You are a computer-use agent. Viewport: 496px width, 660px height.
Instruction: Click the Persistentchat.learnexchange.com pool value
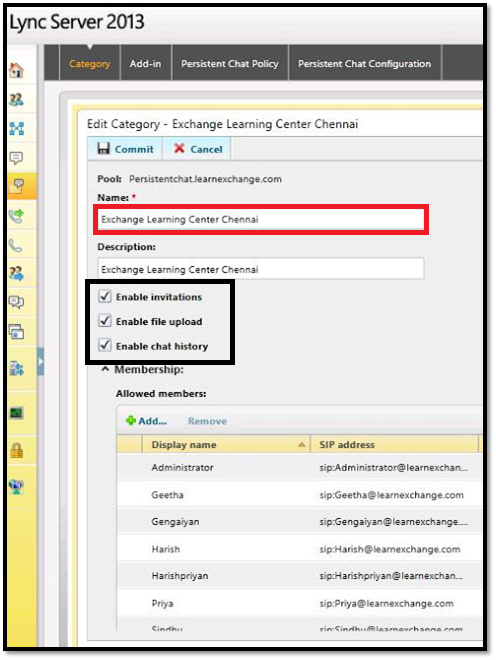tap(205, 179)
